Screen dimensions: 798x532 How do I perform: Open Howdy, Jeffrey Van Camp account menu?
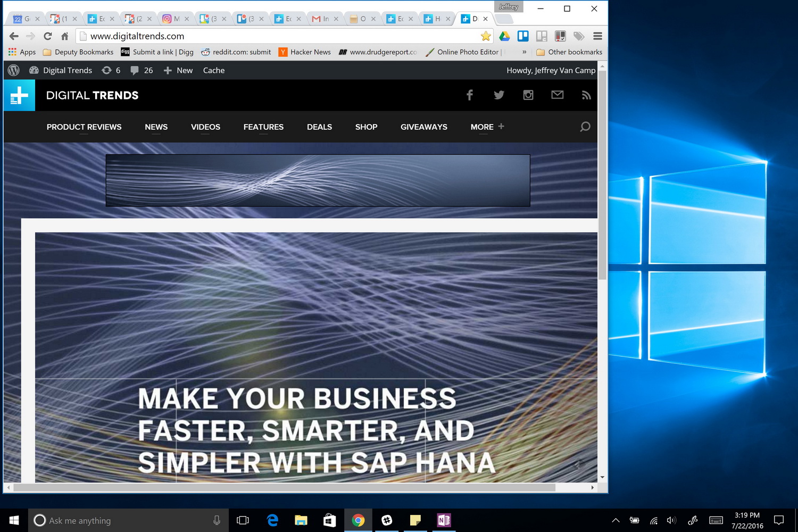tap(551, 70)
